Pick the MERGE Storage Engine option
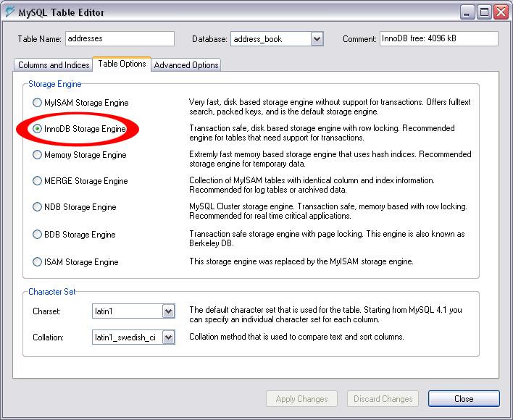The width and height of the screenshot is (513, 420). coord(37,181)
